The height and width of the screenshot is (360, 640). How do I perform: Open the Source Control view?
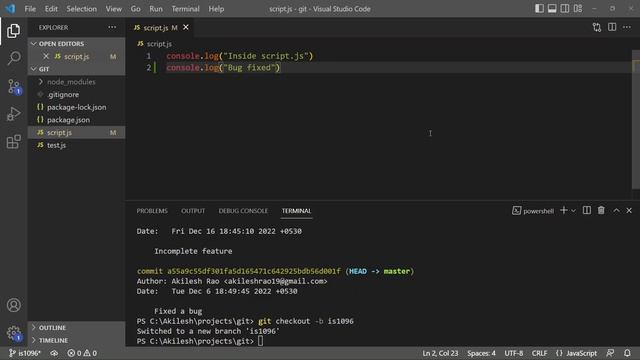click(x=13, y=87)
